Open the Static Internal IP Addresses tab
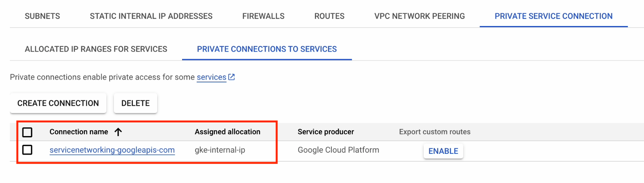 coord(151,16)
